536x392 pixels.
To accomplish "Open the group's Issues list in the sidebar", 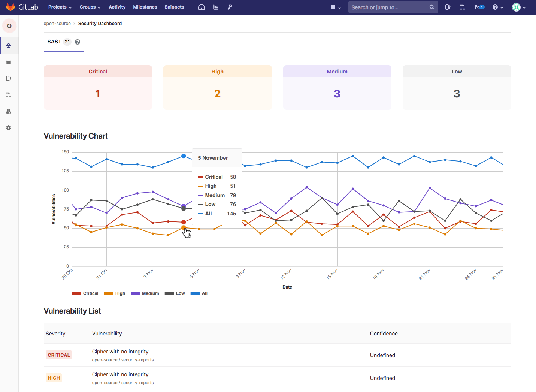I will tap(8, 78).
